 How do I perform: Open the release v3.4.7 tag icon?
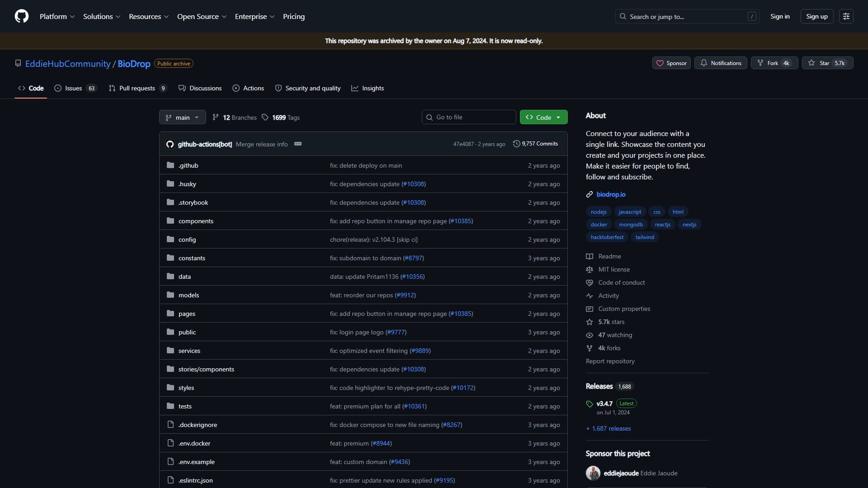pyautogui.click(x=590, y=404)
